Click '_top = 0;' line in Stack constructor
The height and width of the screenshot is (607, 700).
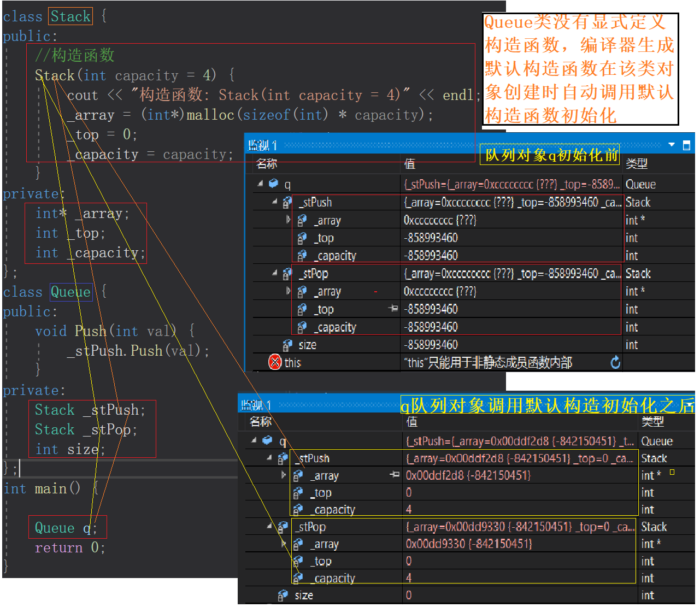click(x=102, y=134)
